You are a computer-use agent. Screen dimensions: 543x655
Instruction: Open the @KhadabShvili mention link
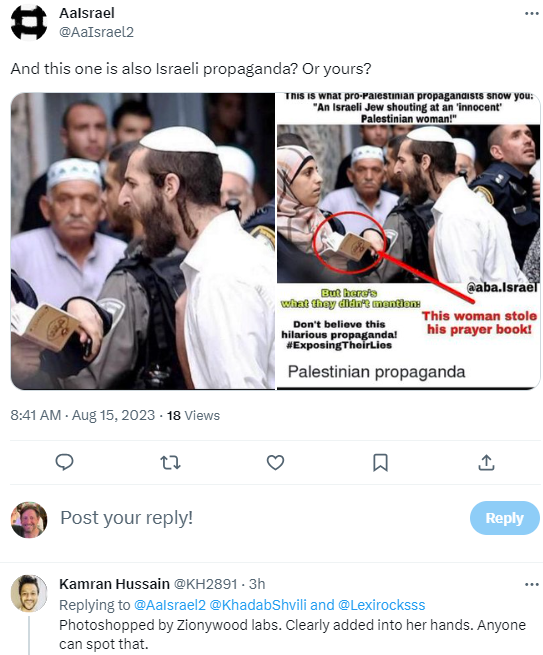258,605
